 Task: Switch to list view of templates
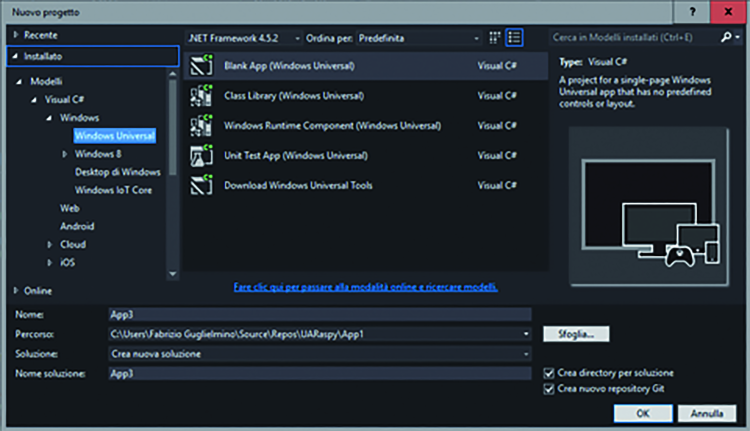[514, 38]
